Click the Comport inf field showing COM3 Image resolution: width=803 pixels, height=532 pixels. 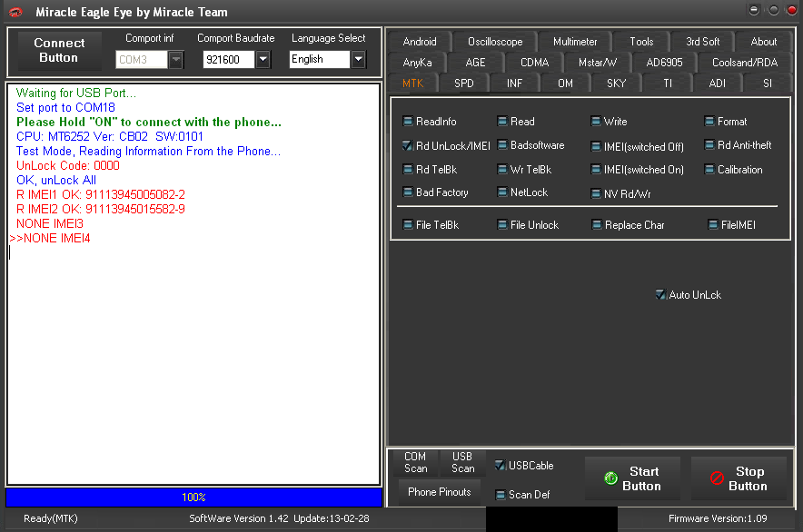tap(142, 59)
